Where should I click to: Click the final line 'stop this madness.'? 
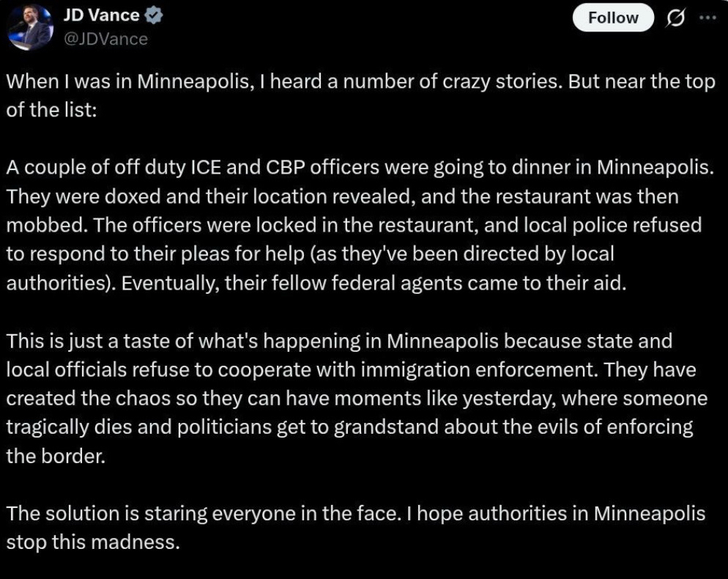92,543
